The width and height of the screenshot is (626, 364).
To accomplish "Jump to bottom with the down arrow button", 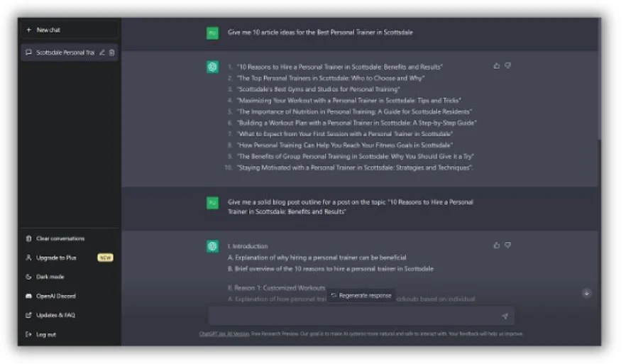I will [586, 293].
